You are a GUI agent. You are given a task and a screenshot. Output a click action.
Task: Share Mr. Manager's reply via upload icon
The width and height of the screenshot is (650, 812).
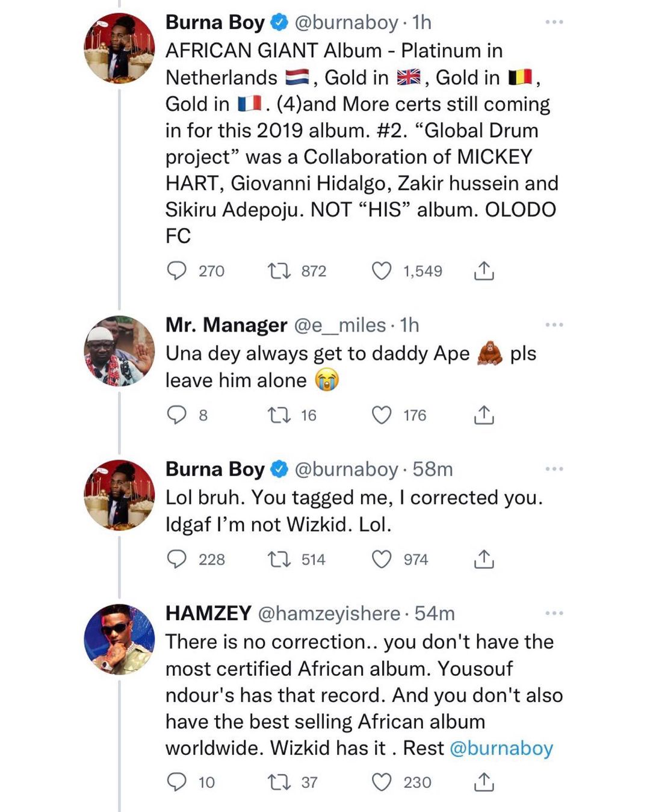[x=483, y=415]
